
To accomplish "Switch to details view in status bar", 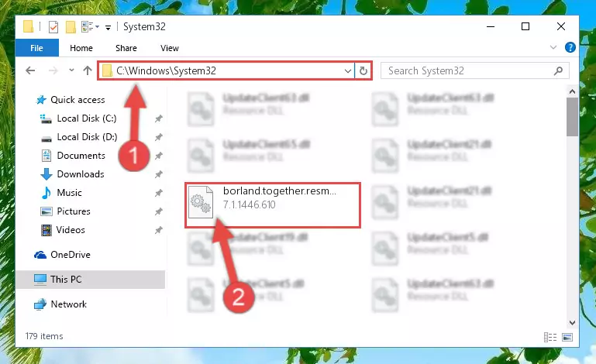I will [550, 337].
